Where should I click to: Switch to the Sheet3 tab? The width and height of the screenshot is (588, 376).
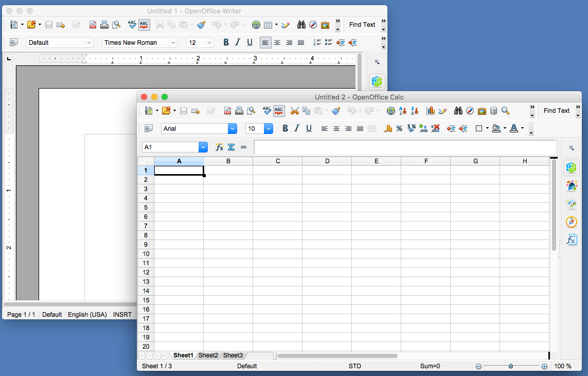(233, 355)
